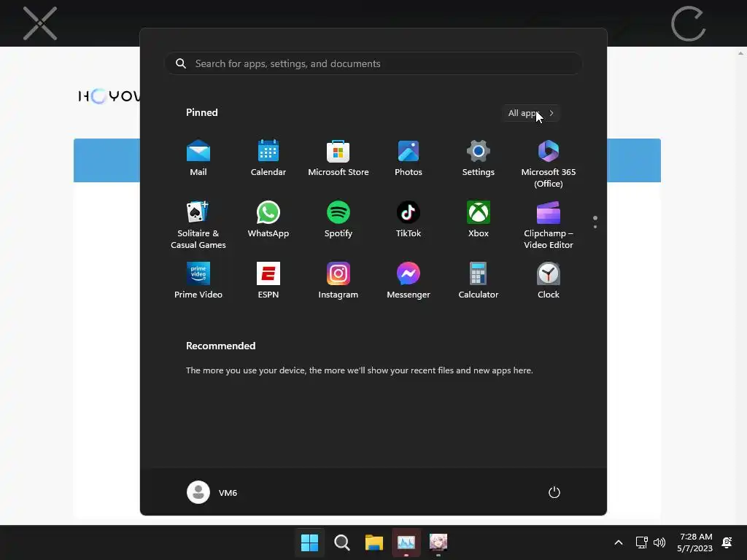Screen dimensions: 747x560
Task: Switch to the anime character taskbar app
Action: (438, 542)
